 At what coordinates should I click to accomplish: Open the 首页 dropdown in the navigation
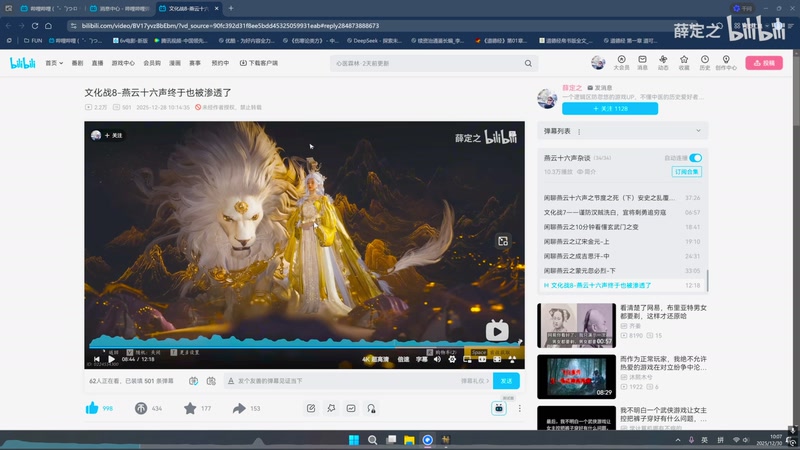(54, 63)
